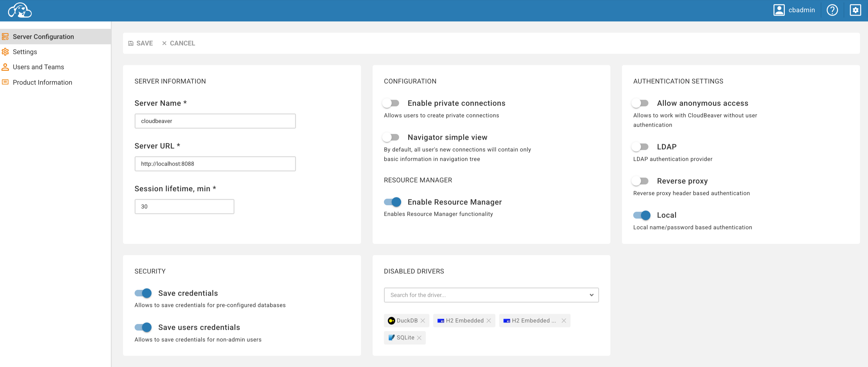868x367 pixels.
Task: Turn off Save users credentials toggle
Action: 143,327
